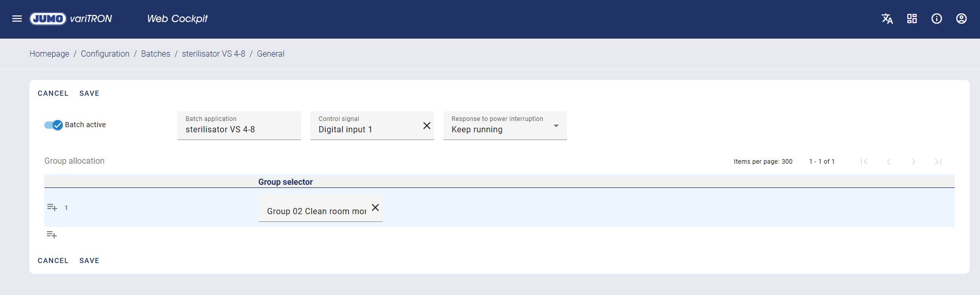Open the hamburger navigation menu
This screenshot has height=295, width=980.
17,19
